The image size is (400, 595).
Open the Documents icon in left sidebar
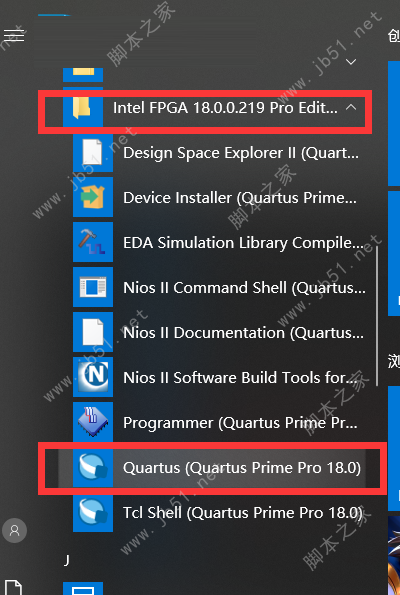point(14,587)
